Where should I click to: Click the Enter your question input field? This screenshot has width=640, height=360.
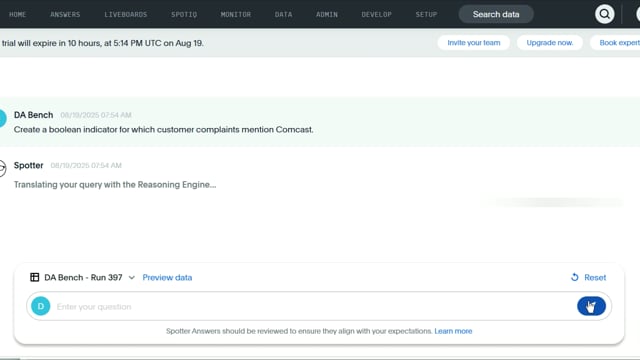click(312, 307)
